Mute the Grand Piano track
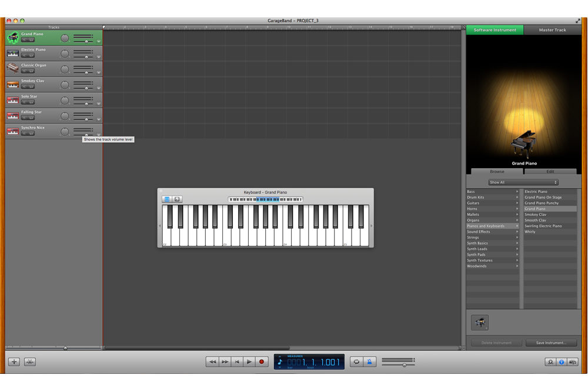The height and width of the screenshot is (388, 588). coord(25,40)
